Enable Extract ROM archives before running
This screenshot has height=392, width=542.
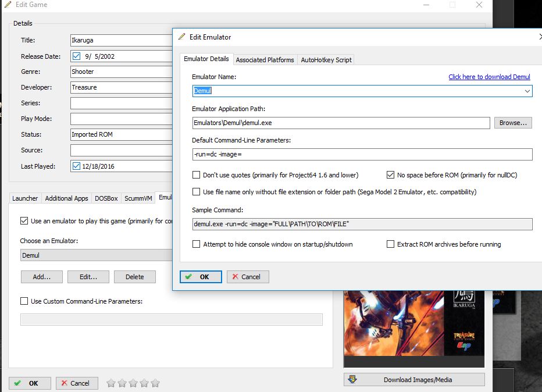coord(390,244)
